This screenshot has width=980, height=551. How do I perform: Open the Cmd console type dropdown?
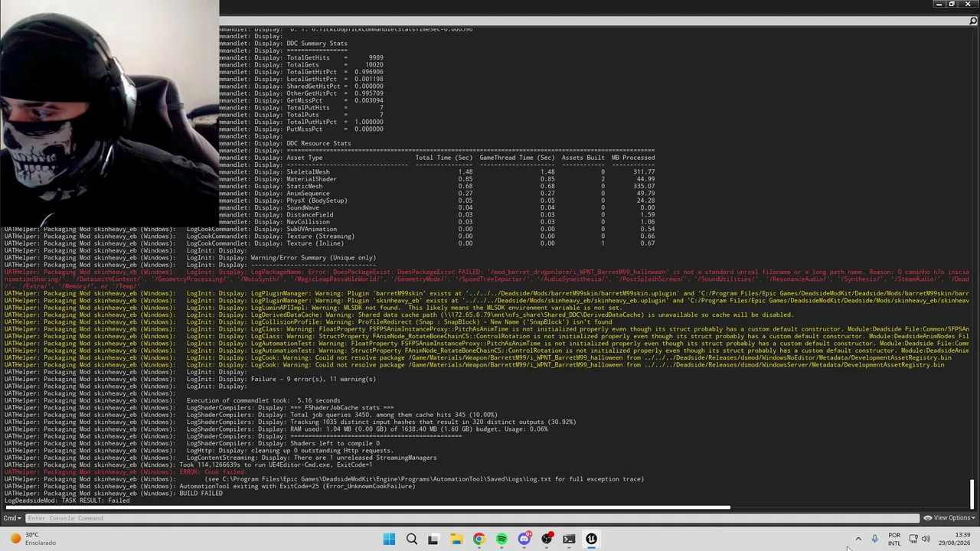tap(11, 518)
